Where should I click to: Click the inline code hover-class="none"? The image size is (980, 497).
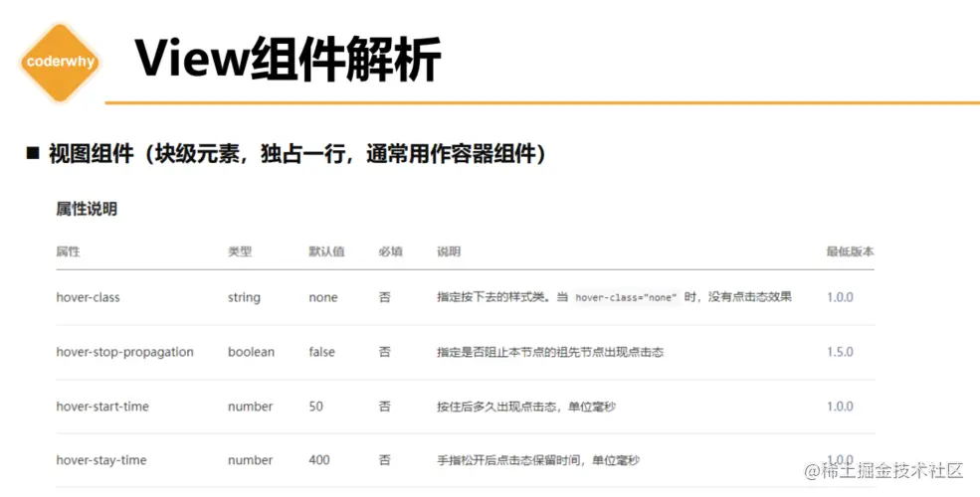click(x=626, y=298)
